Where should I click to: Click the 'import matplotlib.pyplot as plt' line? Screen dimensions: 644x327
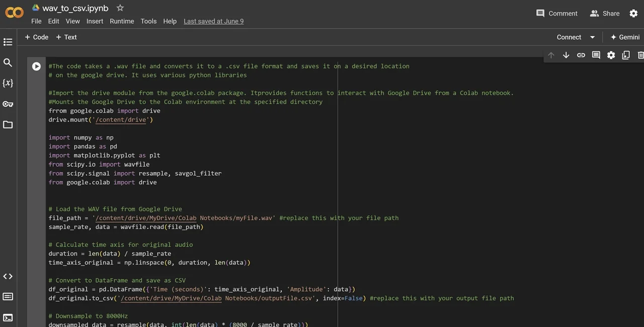[x=104, y=155]
